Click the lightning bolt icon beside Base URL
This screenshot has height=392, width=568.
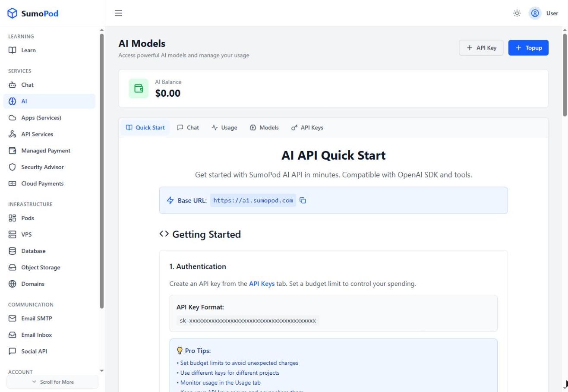point(170,200)
